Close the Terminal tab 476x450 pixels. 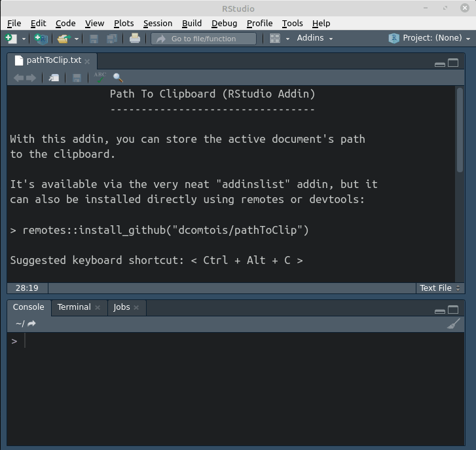click(x=98, y=308)
